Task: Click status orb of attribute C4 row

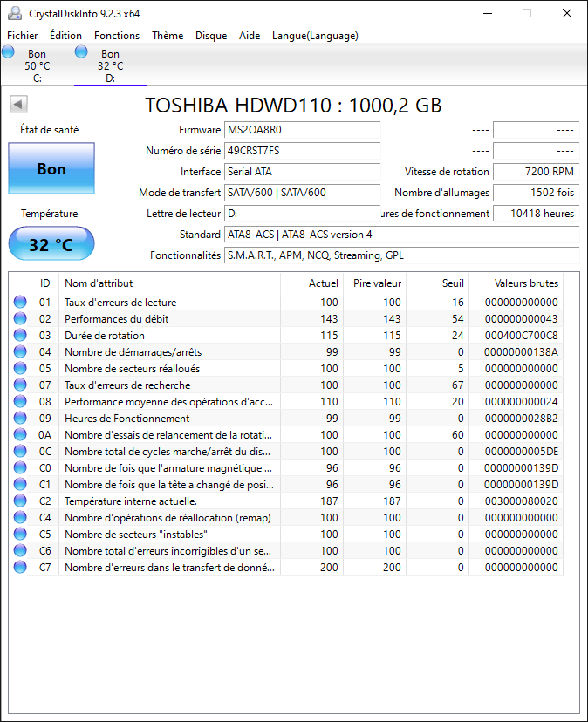Action: (x=20, y=518)
